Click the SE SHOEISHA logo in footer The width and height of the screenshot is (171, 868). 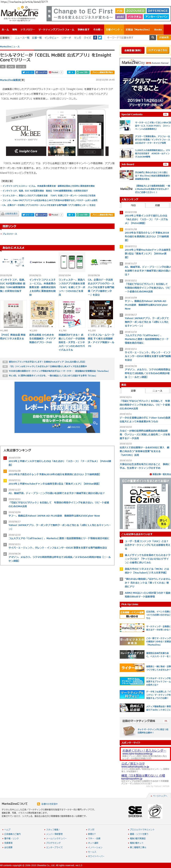click(135, 811)
